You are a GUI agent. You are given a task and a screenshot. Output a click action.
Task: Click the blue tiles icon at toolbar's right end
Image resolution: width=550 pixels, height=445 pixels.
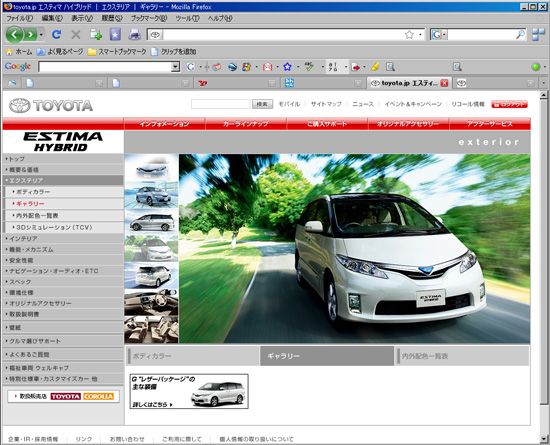[x=538, y=34]
